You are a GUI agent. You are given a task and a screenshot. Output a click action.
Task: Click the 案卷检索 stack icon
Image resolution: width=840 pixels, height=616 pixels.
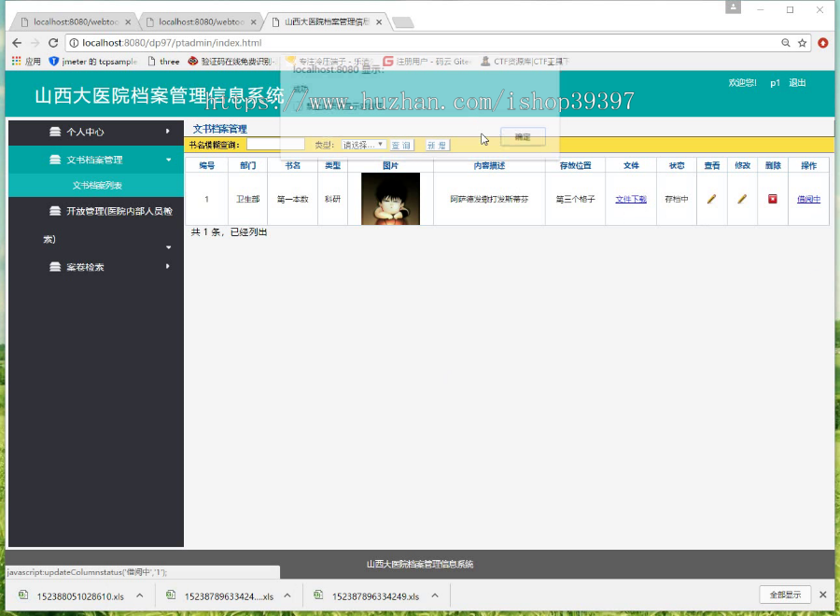point(55,267)
